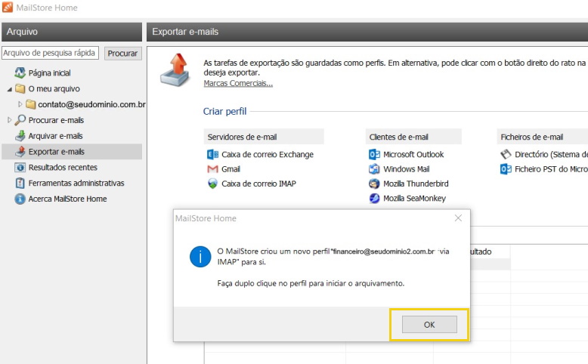Viewport: 588px width, 364px height.
Task: Click the IMAP mailbox globe icon
Action: 212,184
